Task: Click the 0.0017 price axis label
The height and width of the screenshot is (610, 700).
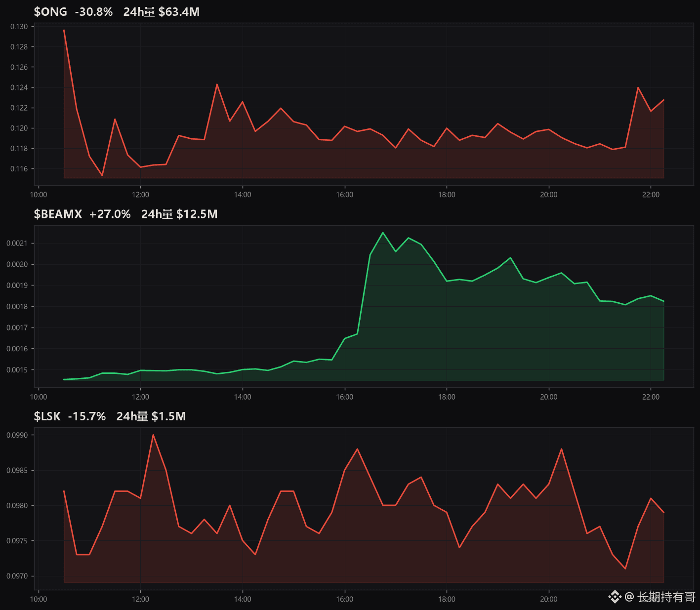Action: [x=17, y=328]
